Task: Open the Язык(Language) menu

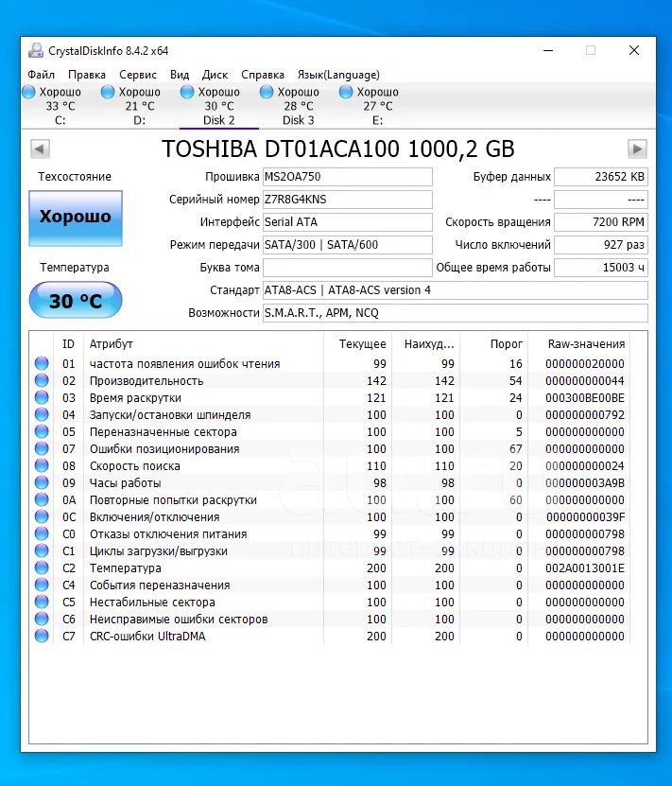Action: pos(338,75)
